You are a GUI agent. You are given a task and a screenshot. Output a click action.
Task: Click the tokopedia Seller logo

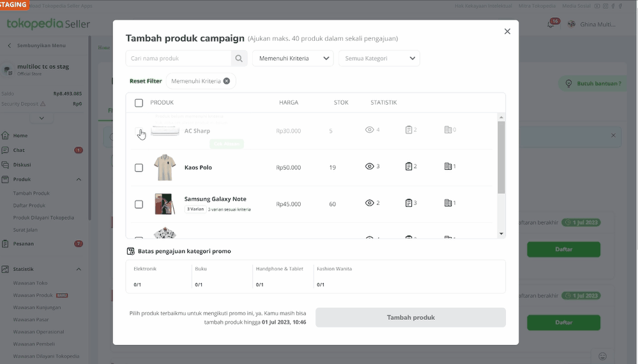pyautogui.click(x=49, y=24)
